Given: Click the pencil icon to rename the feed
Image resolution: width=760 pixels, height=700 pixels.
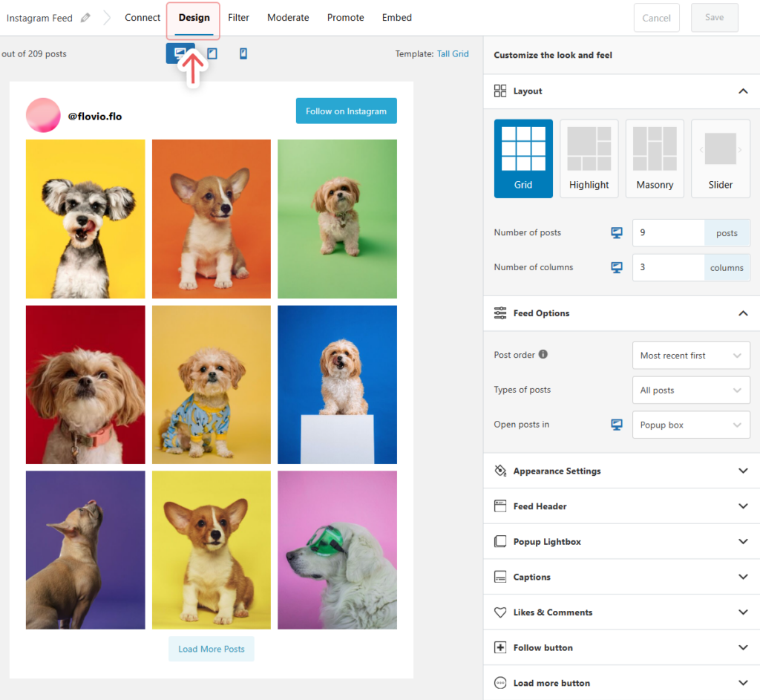Looking at the screenshot, I should 84,16.
